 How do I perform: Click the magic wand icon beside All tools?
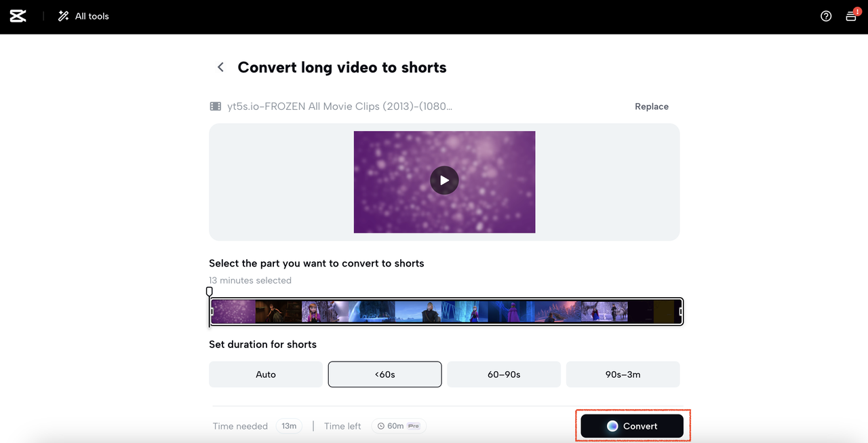[63, 16]
